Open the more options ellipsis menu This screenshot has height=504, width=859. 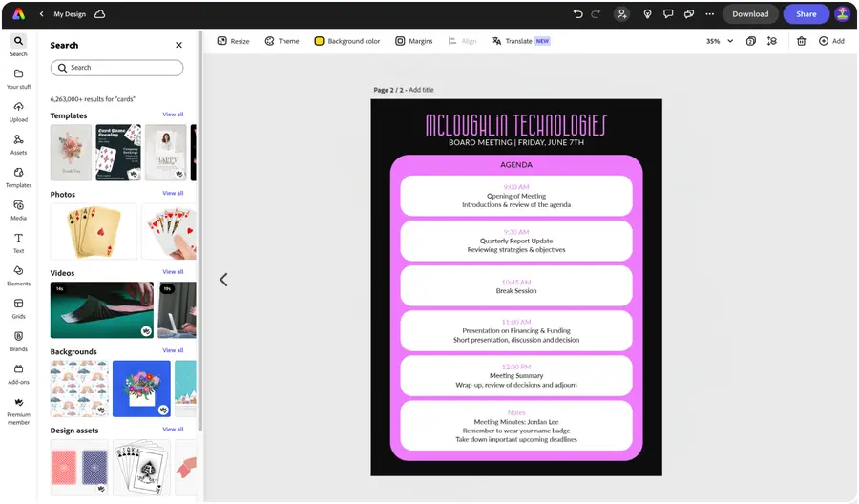tap(709, 14)
